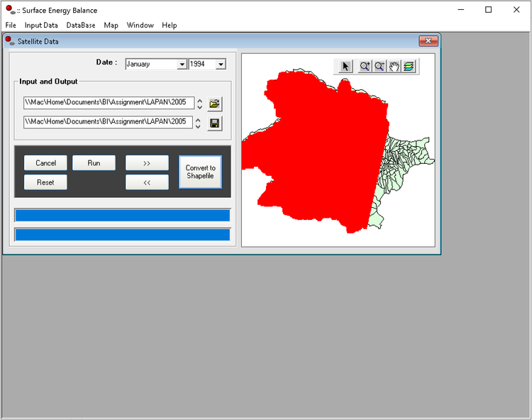Open the map layers tool

[409, 66]
